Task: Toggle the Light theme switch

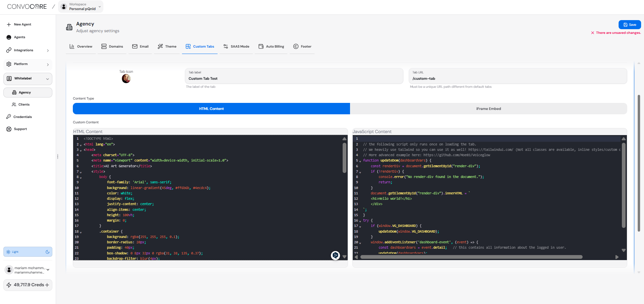Action: click(28, 252)
